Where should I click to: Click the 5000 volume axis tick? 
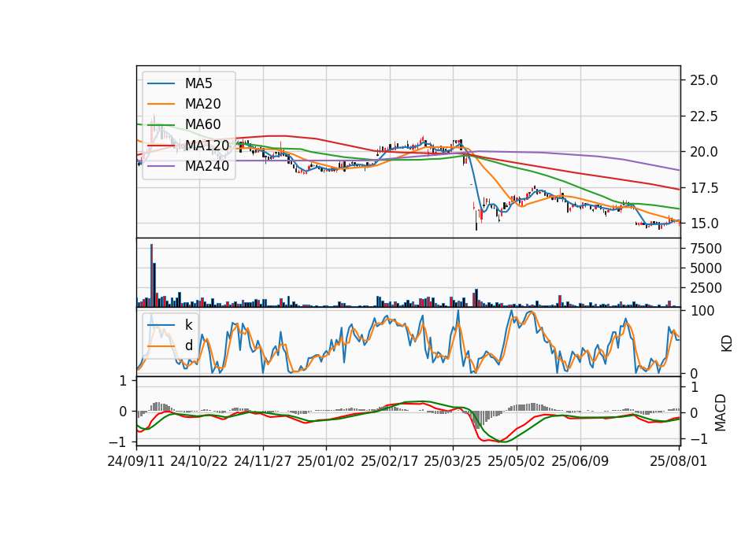706,268
